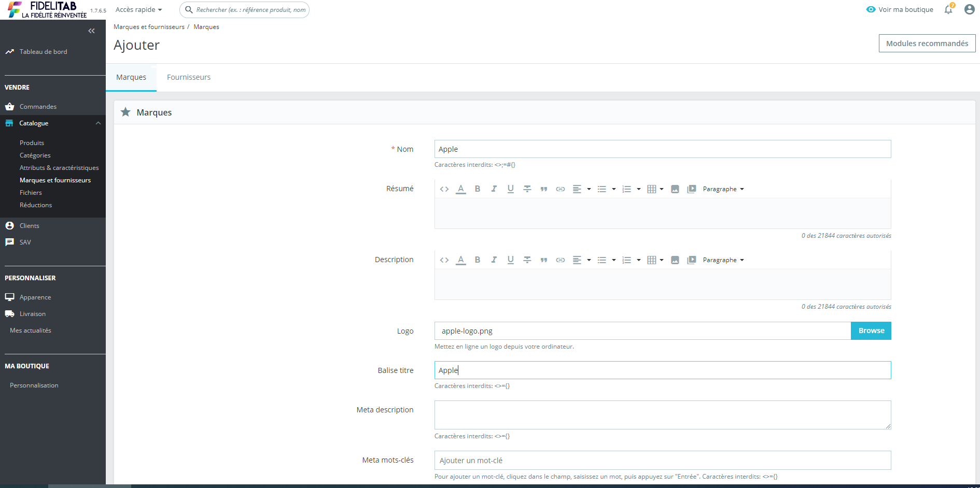Open Paragraphe format dropdown in Description editor
Viewport: 980px width, 488px height.
pyautogui.click(x=723, y=260)
